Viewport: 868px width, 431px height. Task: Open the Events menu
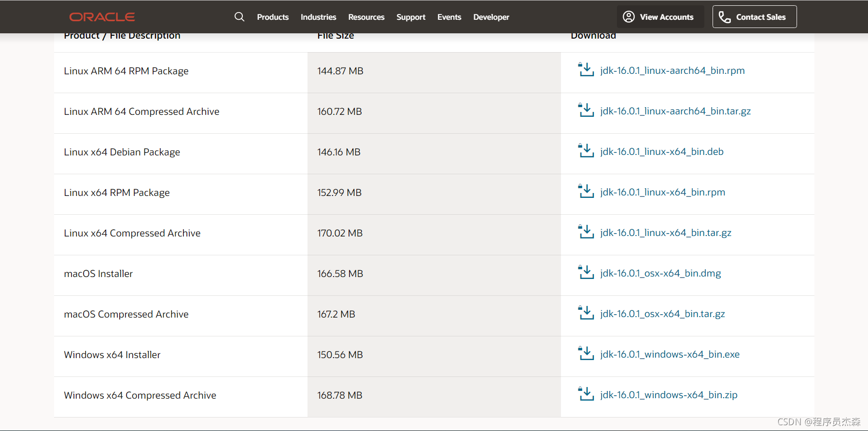[x=449, y=17]
